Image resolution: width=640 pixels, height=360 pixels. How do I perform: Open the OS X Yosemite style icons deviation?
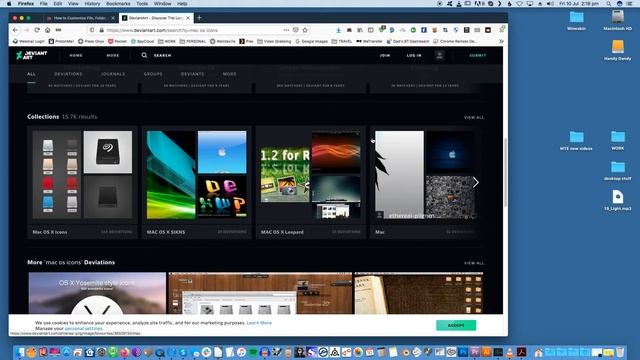click(97, 293)
